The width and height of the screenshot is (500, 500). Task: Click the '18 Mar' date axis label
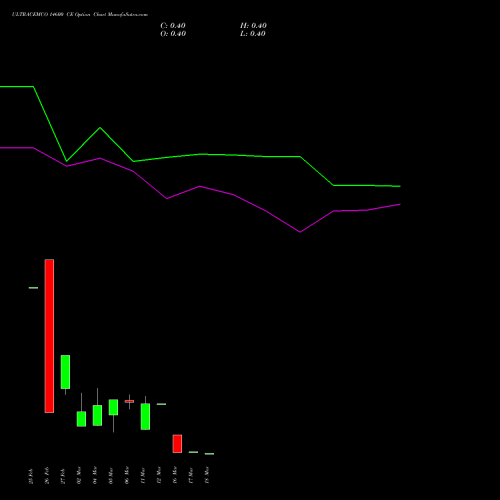point(207,475)
